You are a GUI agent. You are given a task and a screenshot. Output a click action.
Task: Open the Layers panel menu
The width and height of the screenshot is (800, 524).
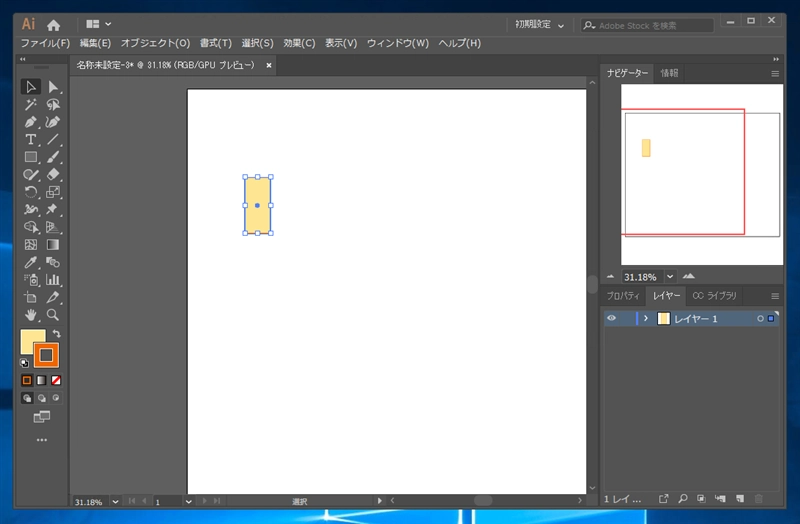pyautogui.click(x=775, y=296)
